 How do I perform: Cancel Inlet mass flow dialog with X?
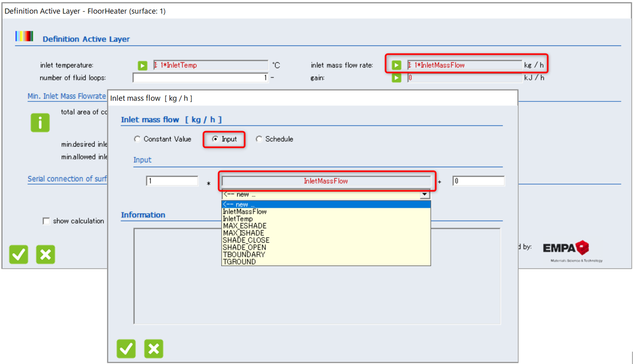(x=153, y=349)
